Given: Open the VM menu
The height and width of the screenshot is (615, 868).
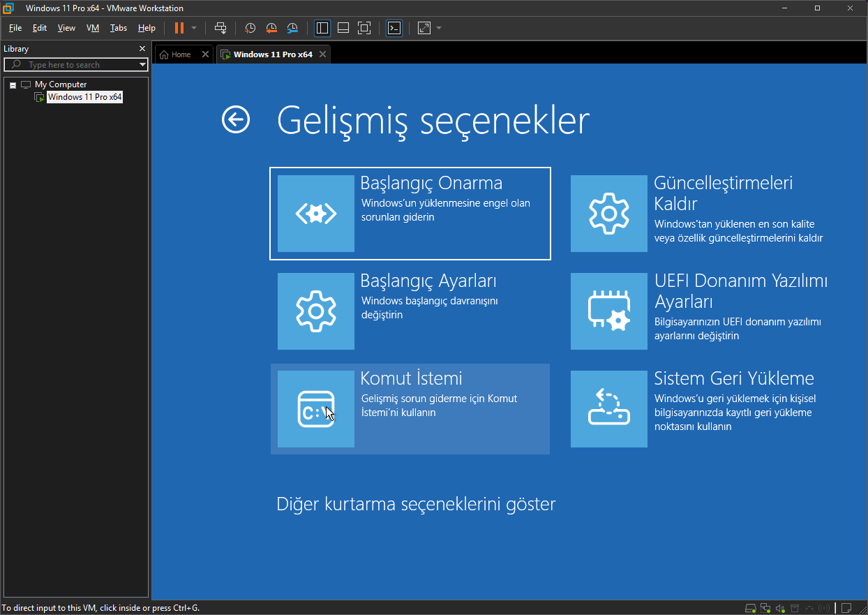Looking at the screenshot, I should (x=93, y=28).
